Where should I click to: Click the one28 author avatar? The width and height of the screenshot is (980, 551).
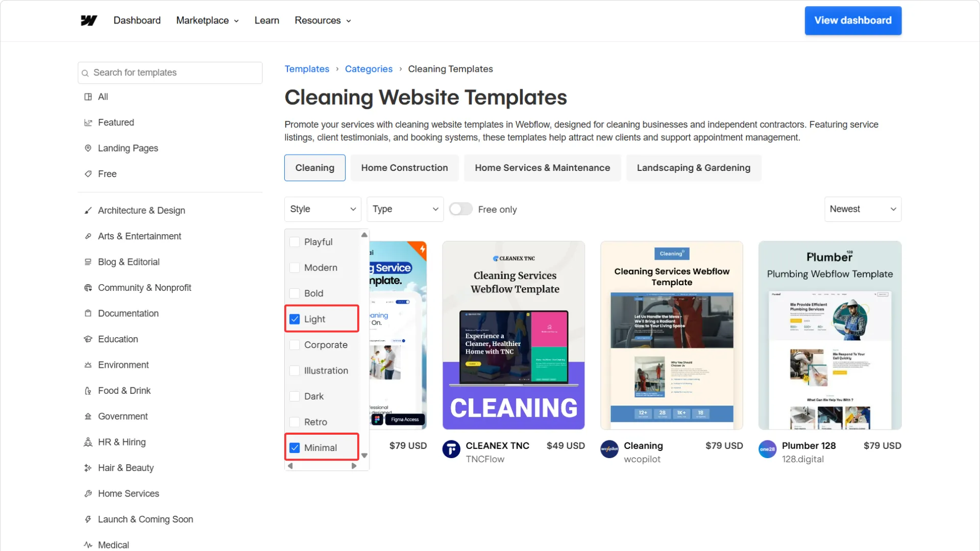pyautogui.click(x=767, y=449)
